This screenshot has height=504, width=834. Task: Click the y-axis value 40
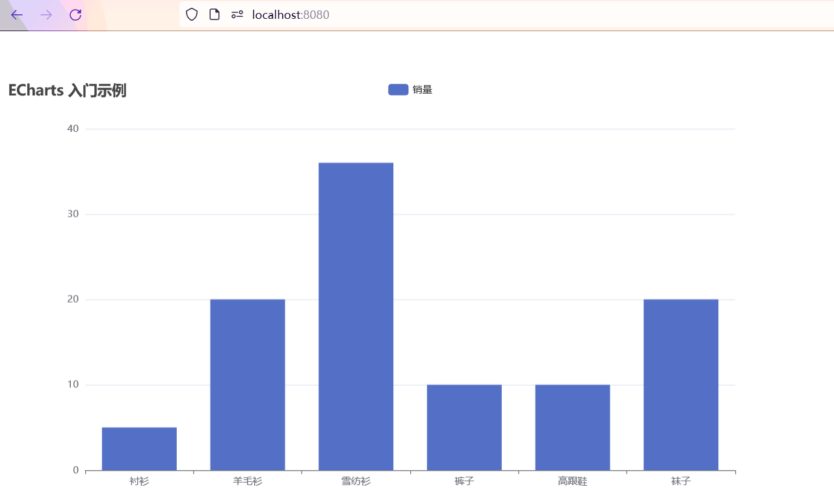tap(73, 129)
